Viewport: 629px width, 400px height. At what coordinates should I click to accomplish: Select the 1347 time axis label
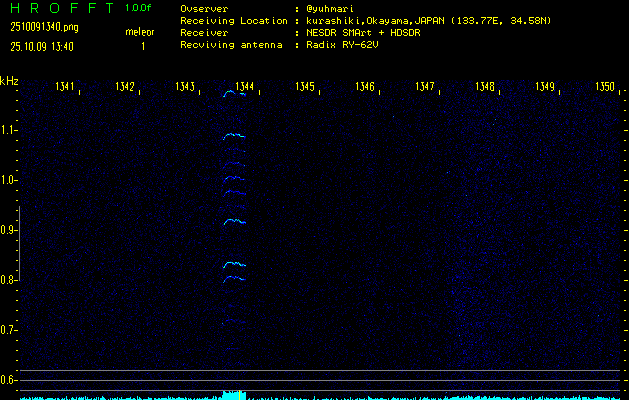point(425,87)
